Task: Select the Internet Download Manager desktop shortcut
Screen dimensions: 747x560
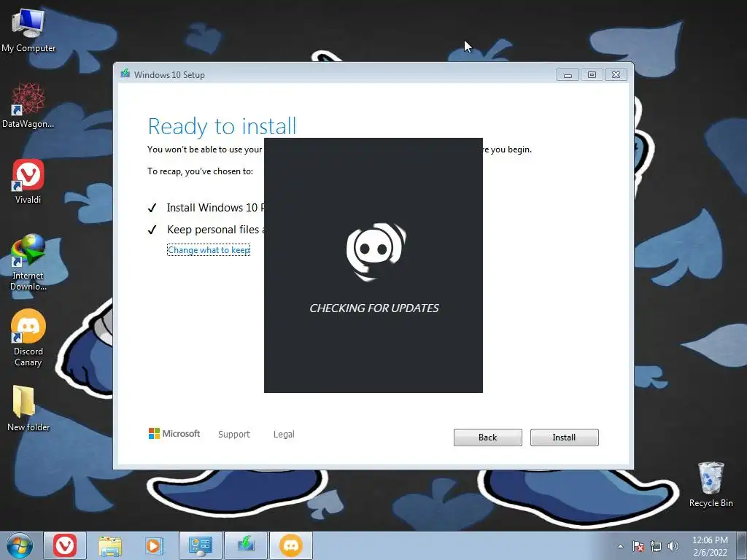Action: (x=28, y=262)
